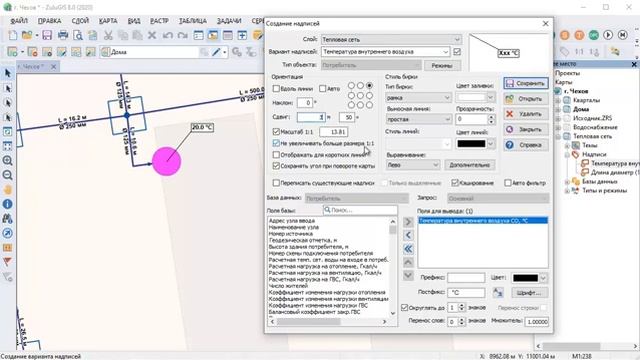Open the КАРТА menu
Viewport: 640px width, 360px height.
coord(108,21)
